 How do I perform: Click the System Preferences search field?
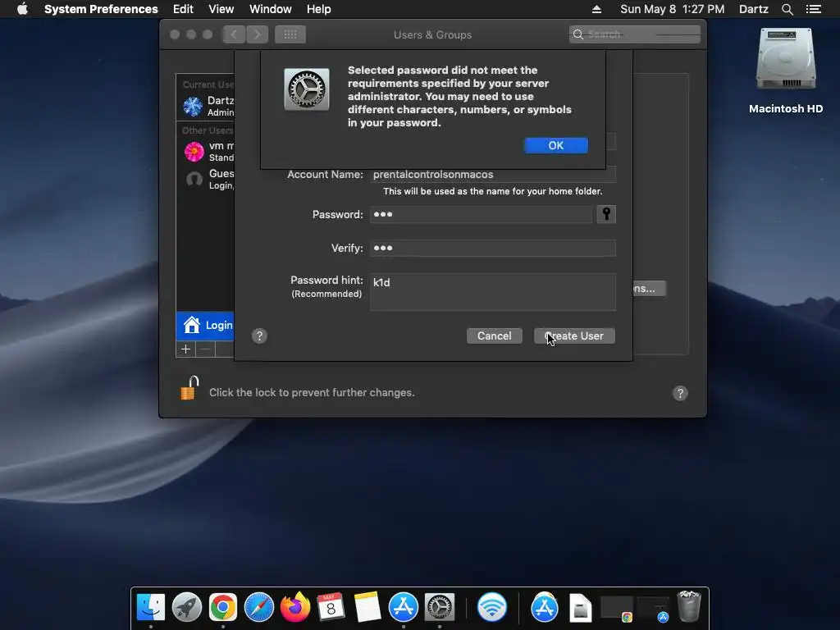tap(635, 34)
